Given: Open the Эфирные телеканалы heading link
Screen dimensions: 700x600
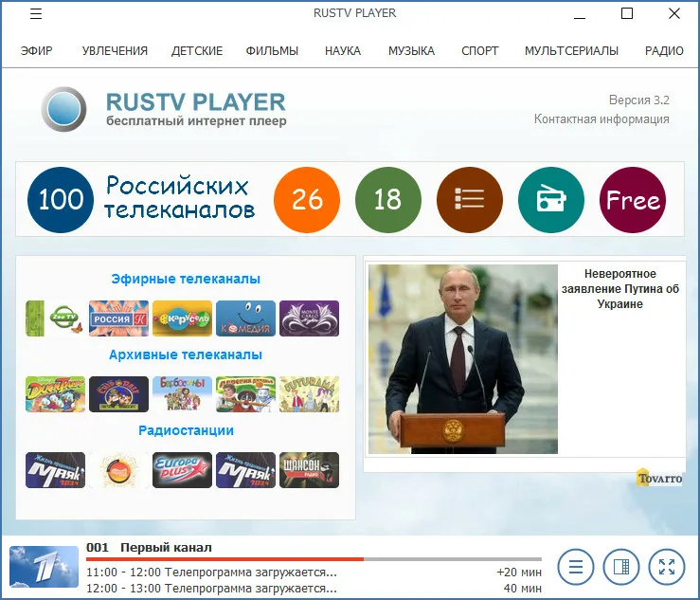Looking at the screenshot, I should [186, 279].
